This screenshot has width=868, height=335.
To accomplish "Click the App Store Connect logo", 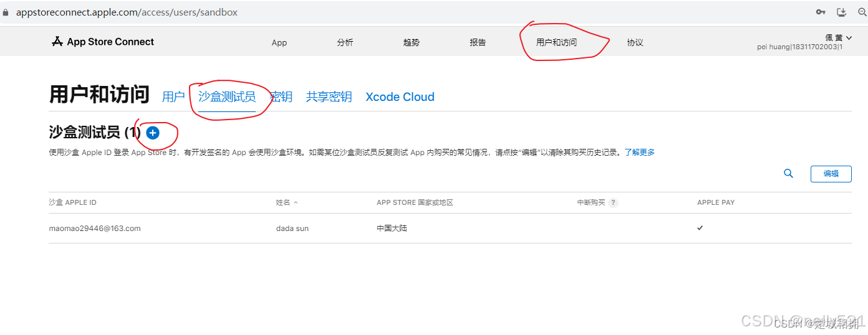I will (103, 42).
